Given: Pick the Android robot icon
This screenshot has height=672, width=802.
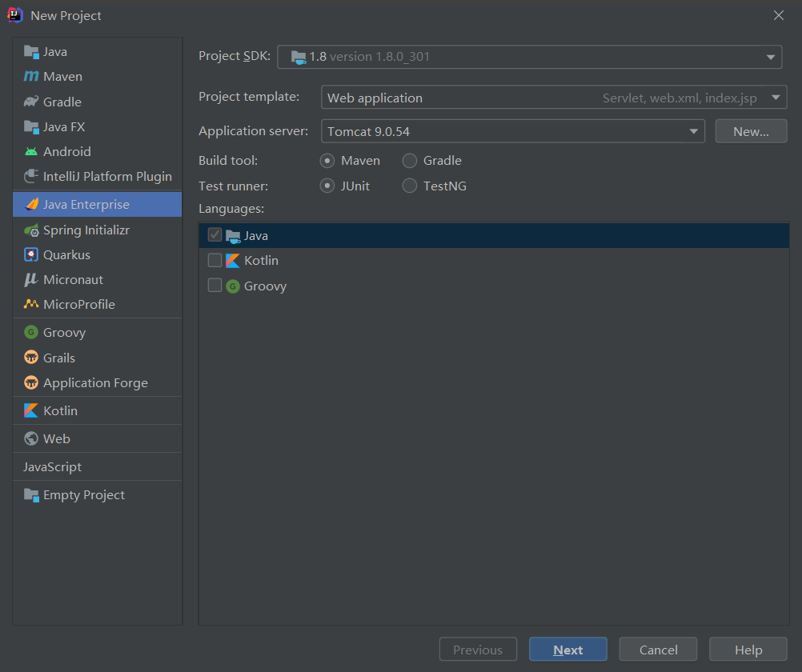Looking at the screenshot, I should [x=31, y=151].
